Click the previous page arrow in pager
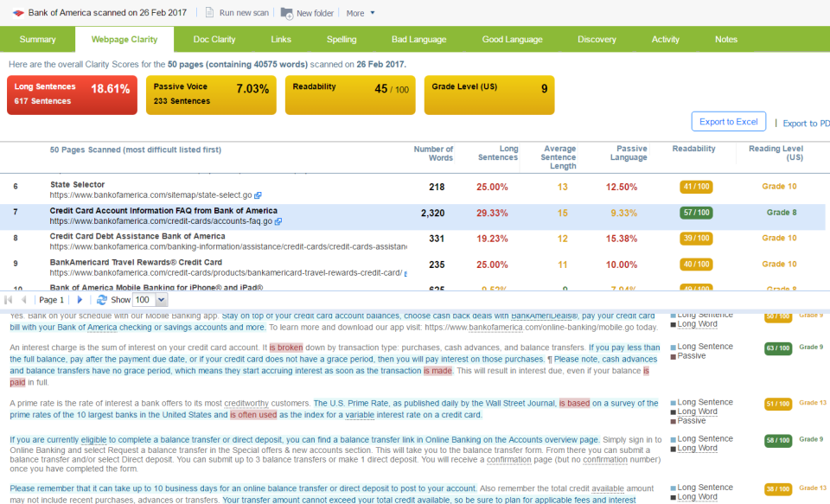Screen dimensions: 830x504 tap(23, 300)
